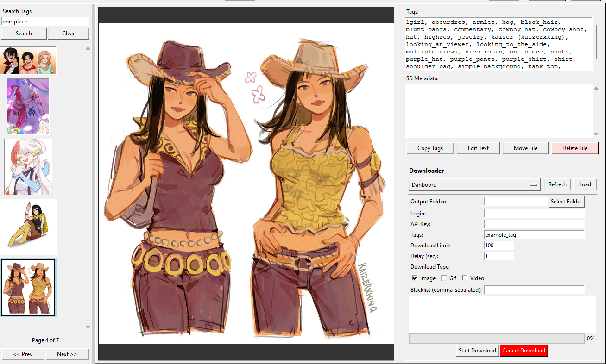606x364 pixels.
Task: Focus the Search Tags input field
Action: point(45,22)
